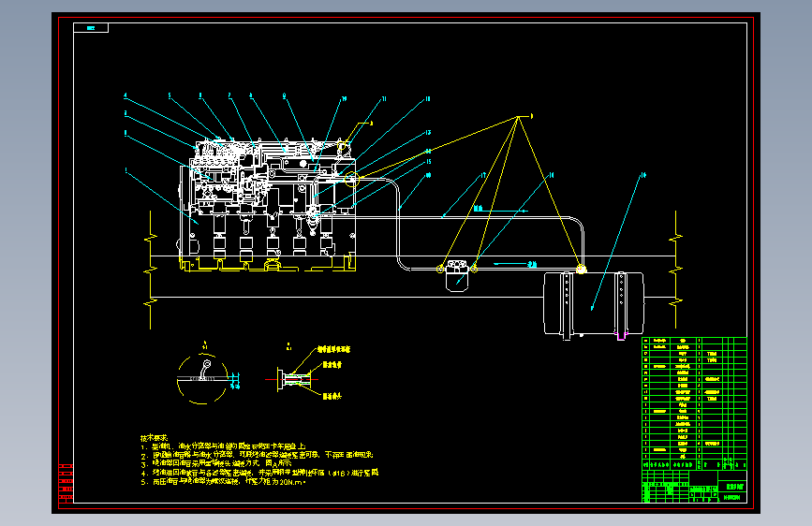The image size is (812, 526).
Task: Select callout number 15 right of the engine
Action: [428, 162]
